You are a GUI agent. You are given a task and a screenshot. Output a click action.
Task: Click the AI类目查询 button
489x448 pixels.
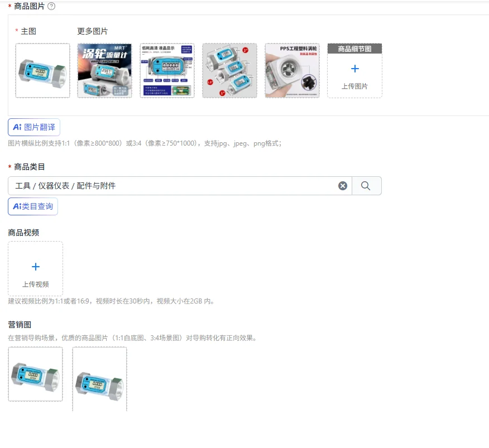[x=33, y=206]
